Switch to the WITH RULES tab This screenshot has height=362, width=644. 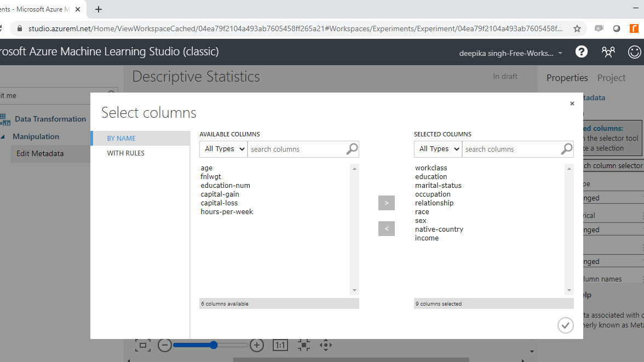[126, 153]
